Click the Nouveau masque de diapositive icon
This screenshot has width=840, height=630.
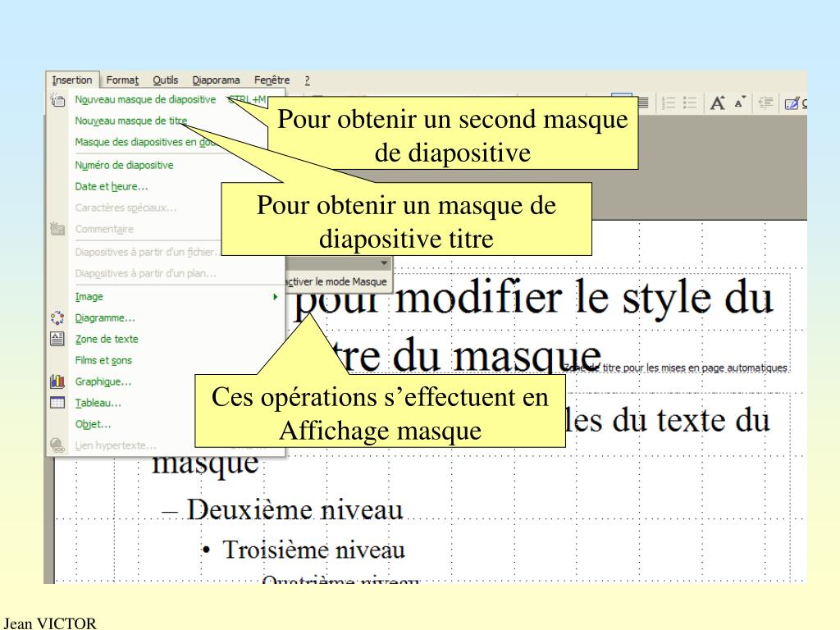57,100
